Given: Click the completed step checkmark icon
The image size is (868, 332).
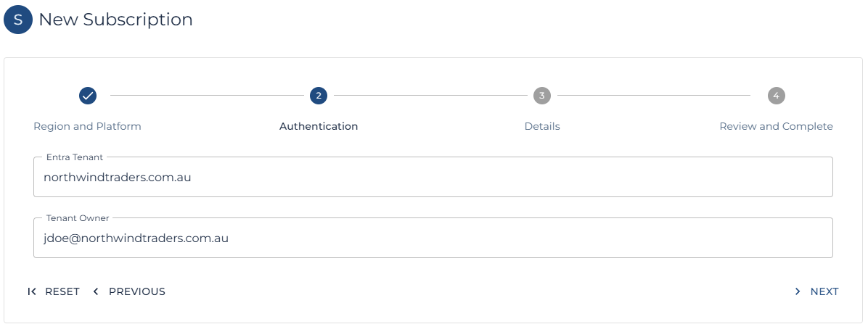Looking at the screenshot, I should (88, 95).
